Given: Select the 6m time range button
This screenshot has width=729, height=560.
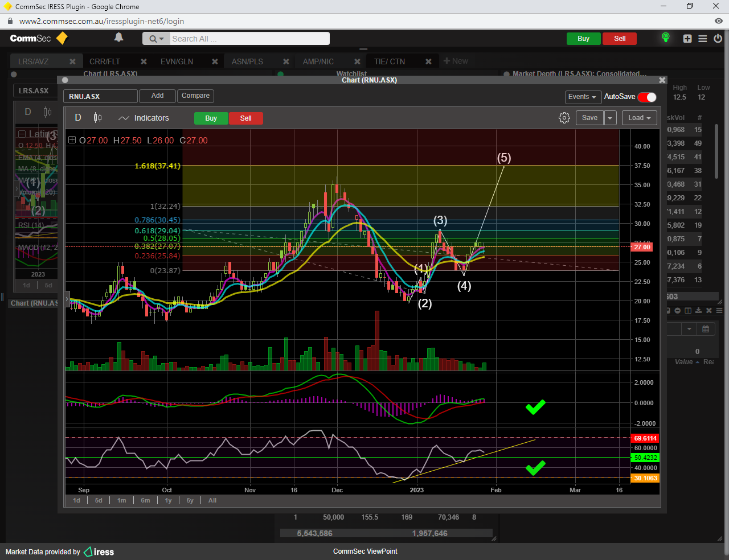Looking at the screenshot, I should coord(145,500).
